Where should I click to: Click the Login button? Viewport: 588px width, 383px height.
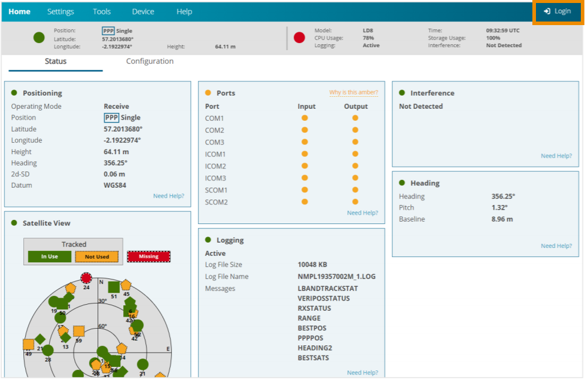point(557,11)
